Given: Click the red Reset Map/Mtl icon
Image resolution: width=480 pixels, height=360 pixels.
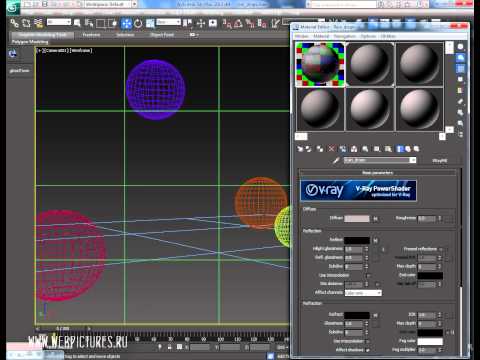Looking at the screenshot, I should tap(331, 149).
